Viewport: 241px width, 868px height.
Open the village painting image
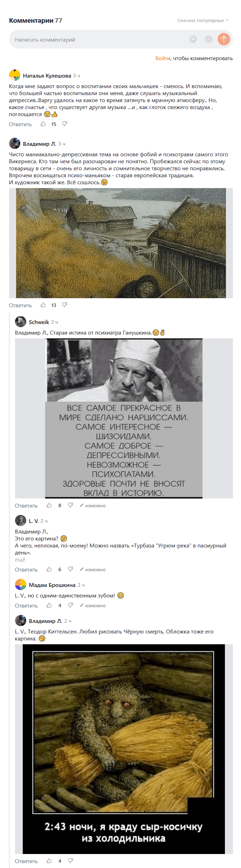tap(121, 243)
